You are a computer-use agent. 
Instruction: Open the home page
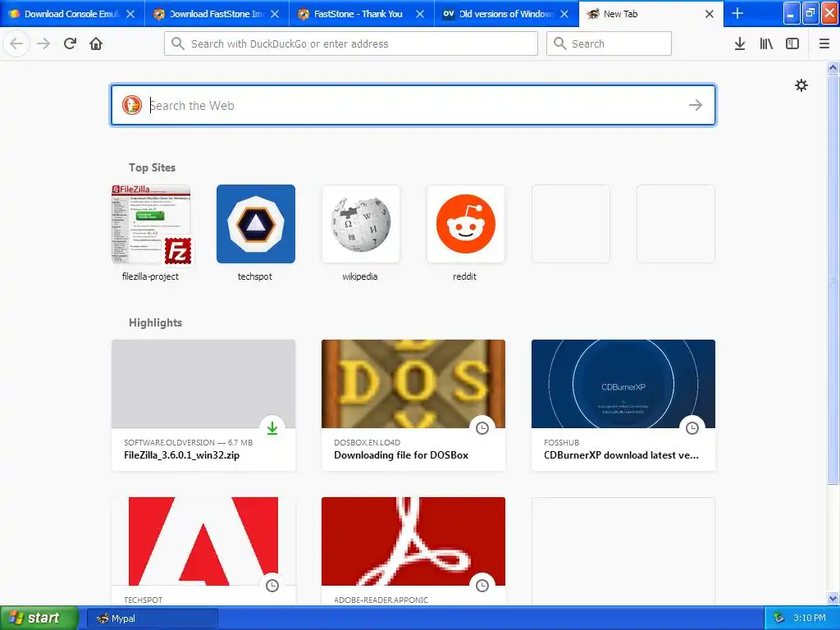[x=96, y=43]
